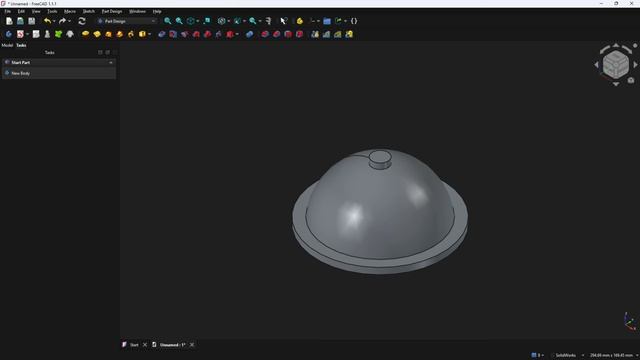
Task: Select the Additive Pipe tool icon
Action: click(x=120, y=34)
